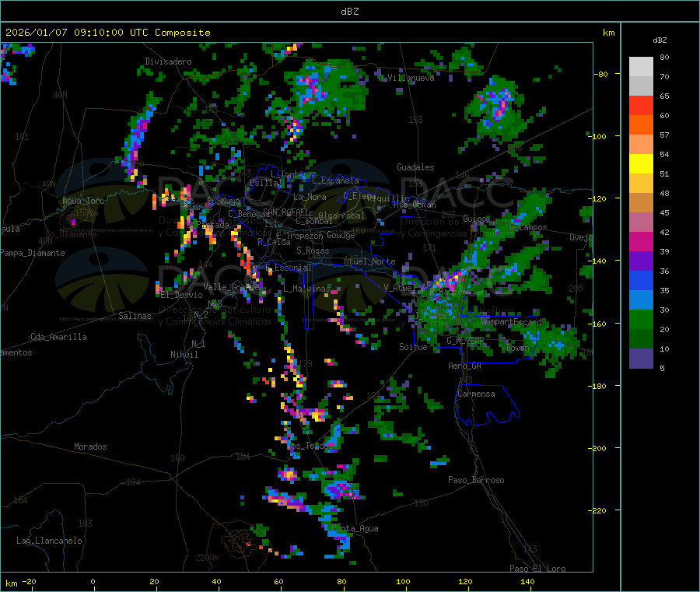Select the light orange 57 dBZ swatch
This screenshot has width=700, height=592.
point(641,144)
